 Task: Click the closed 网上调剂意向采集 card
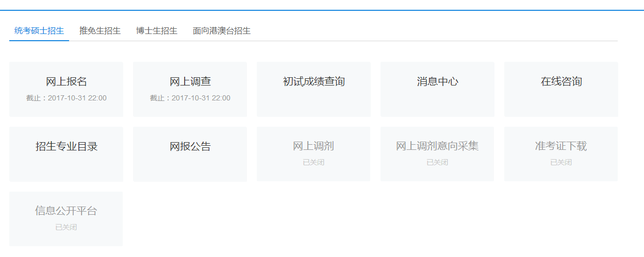click(437, 154)
